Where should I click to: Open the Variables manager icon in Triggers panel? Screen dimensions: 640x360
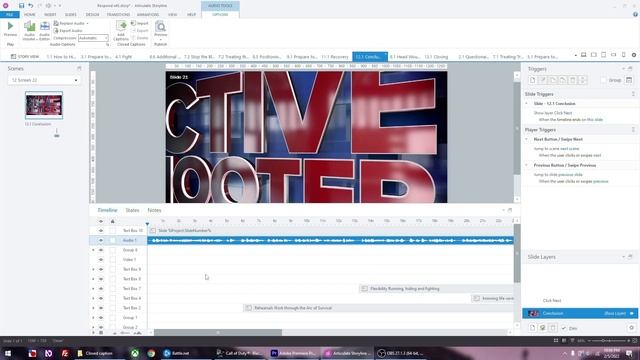pos(629,80)
